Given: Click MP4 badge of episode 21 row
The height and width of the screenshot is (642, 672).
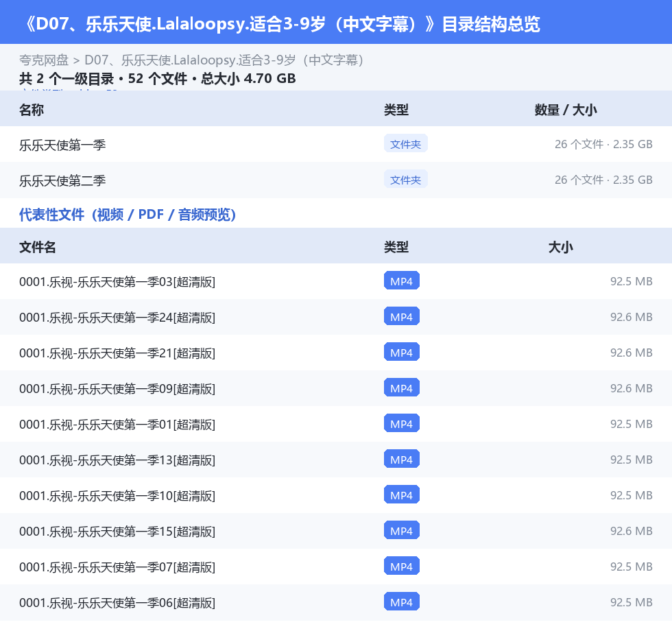Looking at the screenshot, I should pyautogui.click(x=402, y=353).
